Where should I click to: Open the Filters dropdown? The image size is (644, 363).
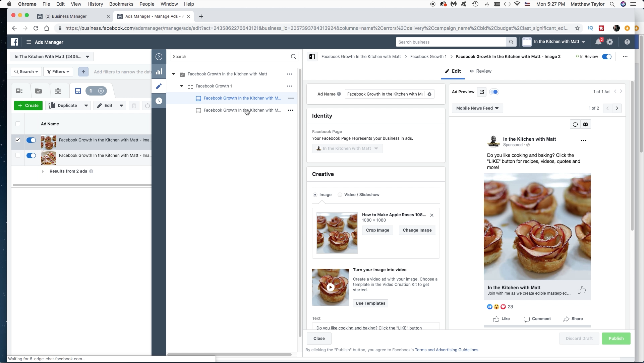point(58,72)
